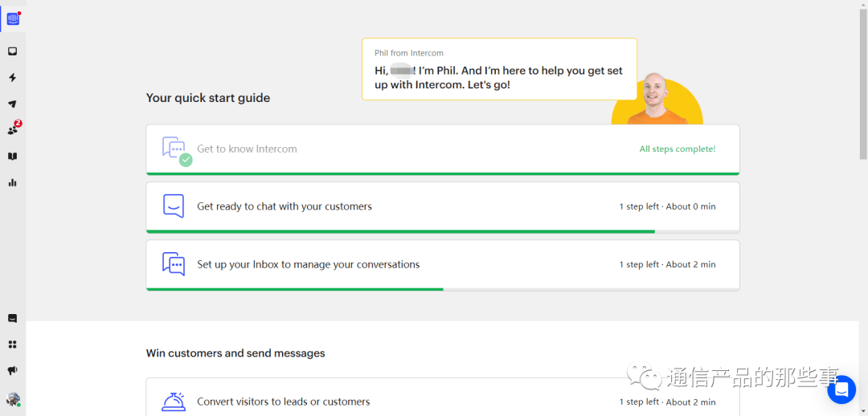Expand Set up your Inbox to manage conversations

[x=443, y=265]
